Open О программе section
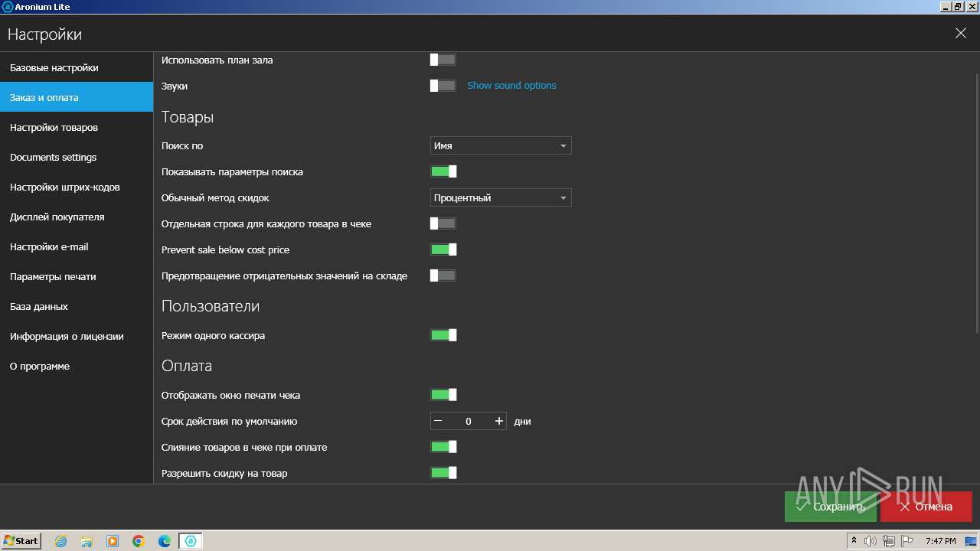 pos(77,366)
